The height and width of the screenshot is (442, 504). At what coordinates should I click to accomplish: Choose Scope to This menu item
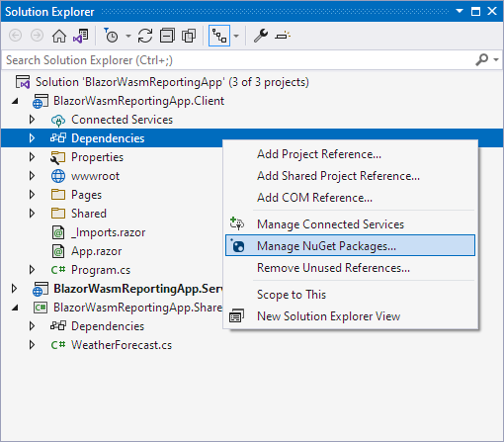click(350, 295)
